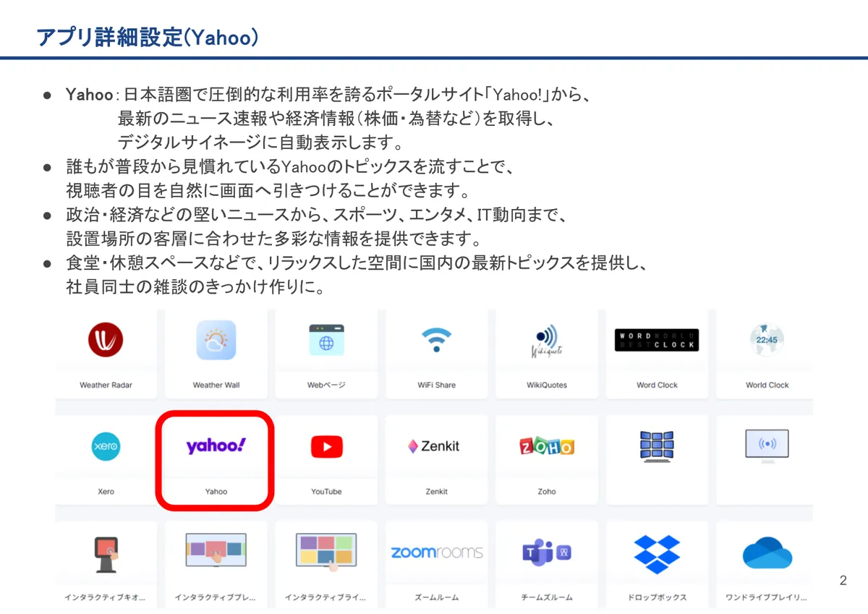868x614 pixels.
Task: Open the インタラクティブキオ... kiosk icon
Action: pos(106,555)
